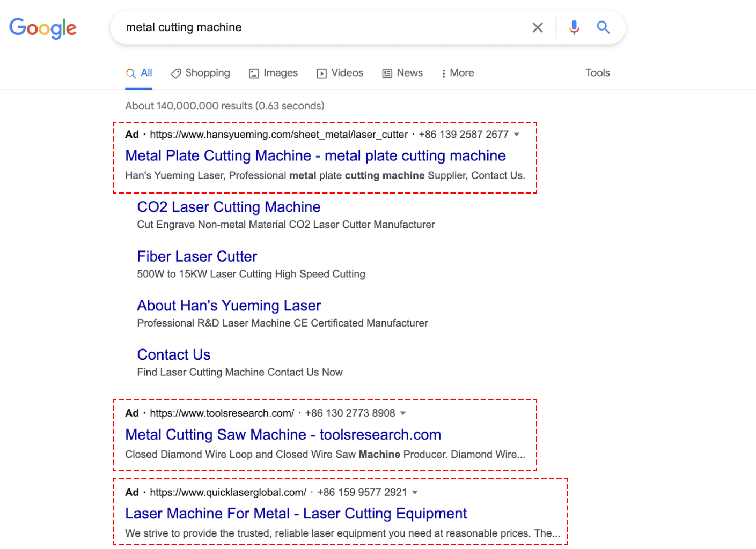View the News tab
The height and width of the screenshot is (549, 756).
tap(402, 73)
